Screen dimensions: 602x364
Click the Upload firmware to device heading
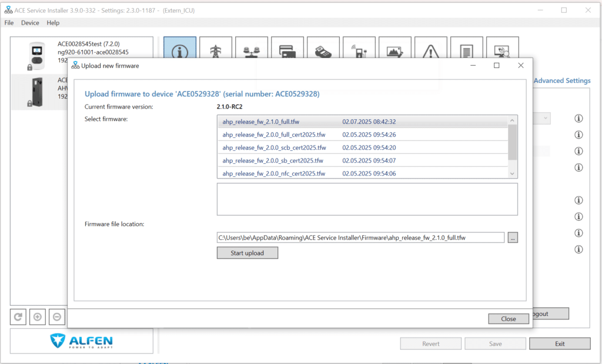[202, 94]
